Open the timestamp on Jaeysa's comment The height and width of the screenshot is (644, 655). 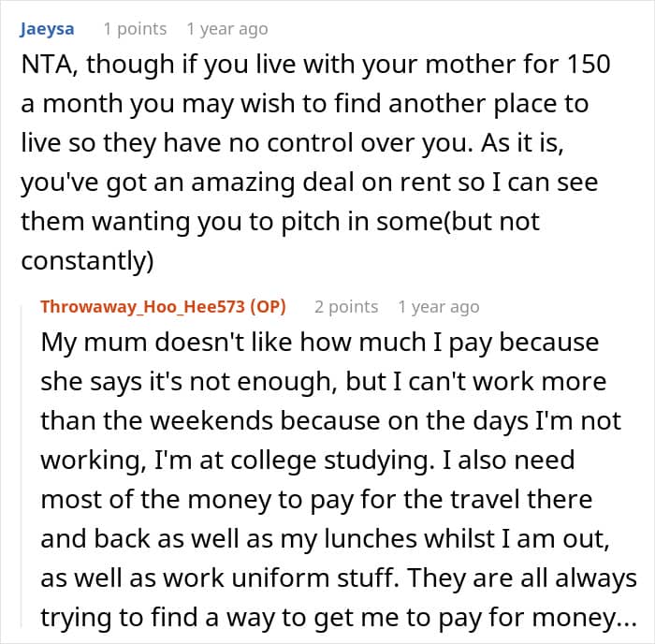(x=227, y=29)
